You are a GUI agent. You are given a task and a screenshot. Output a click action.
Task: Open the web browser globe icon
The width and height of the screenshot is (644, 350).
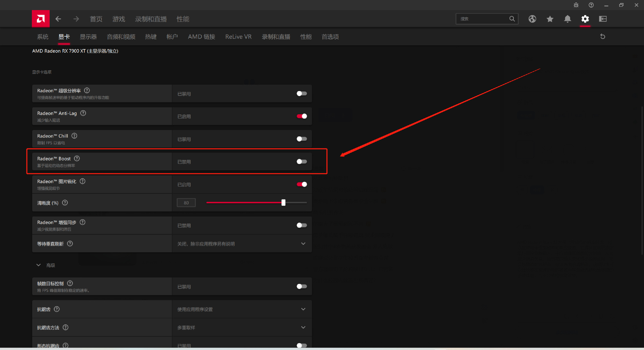(532, 19)
